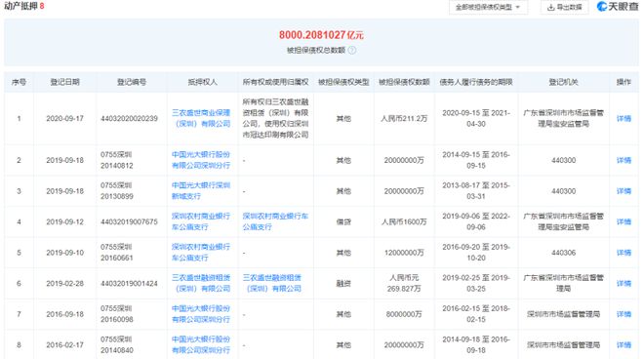The image size is (644, 359).
Task: Open 详情 for row 4 dated 2019-09-12
Action: (x=624, y=221)
